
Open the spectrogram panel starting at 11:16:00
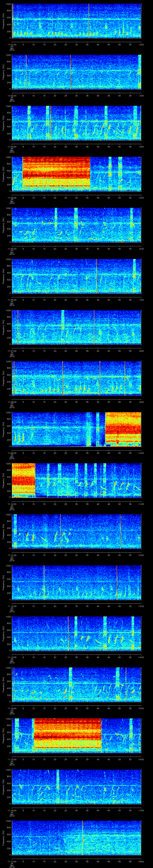point(76,786)
